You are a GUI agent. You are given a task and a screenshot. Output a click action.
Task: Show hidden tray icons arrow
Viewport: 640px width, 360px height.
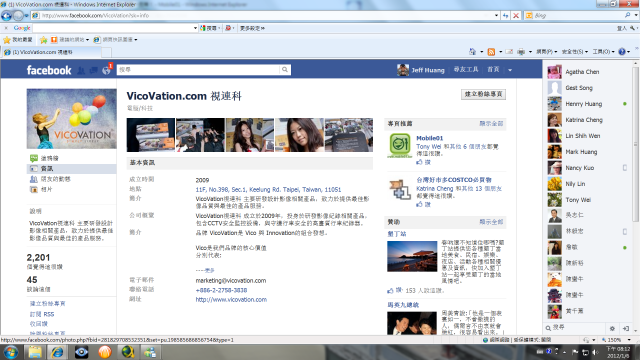tap(564, 352)
